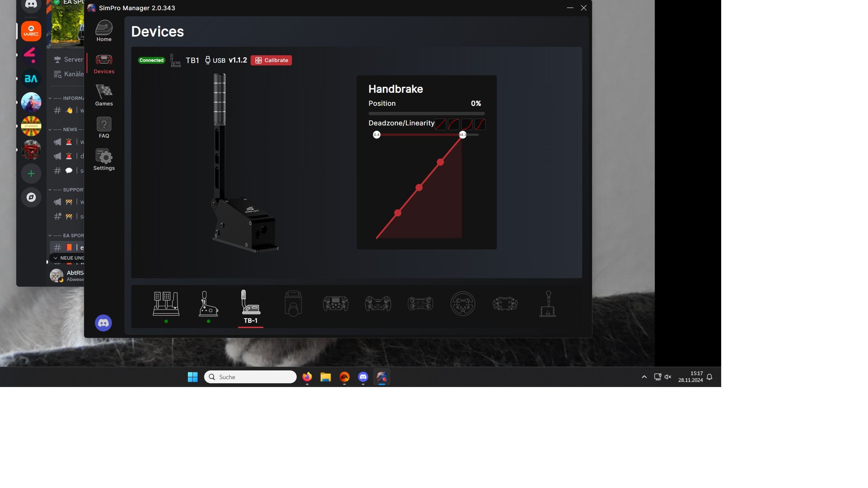Open Discord from the taskbar
868x488 pixels.
point(363,377)
